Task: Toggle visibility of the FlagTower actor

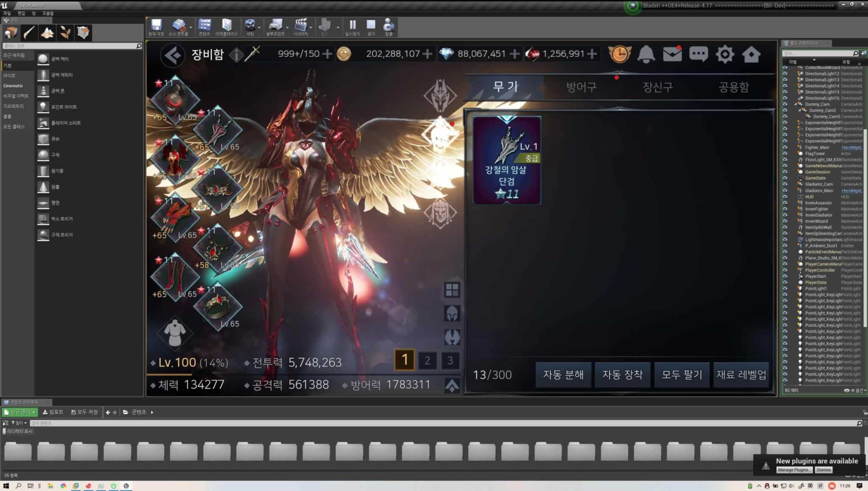Action: (x=785, y=154)
